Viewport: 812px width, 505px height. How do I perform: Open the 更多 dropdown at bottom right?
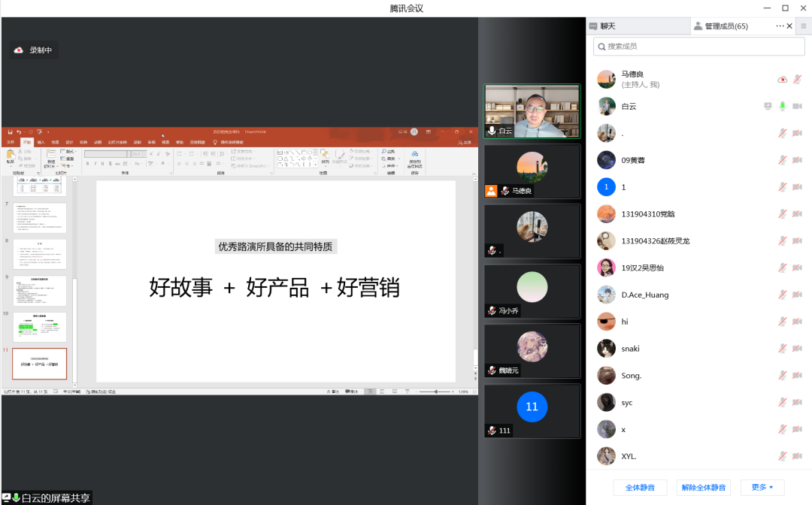coord(762,487)
